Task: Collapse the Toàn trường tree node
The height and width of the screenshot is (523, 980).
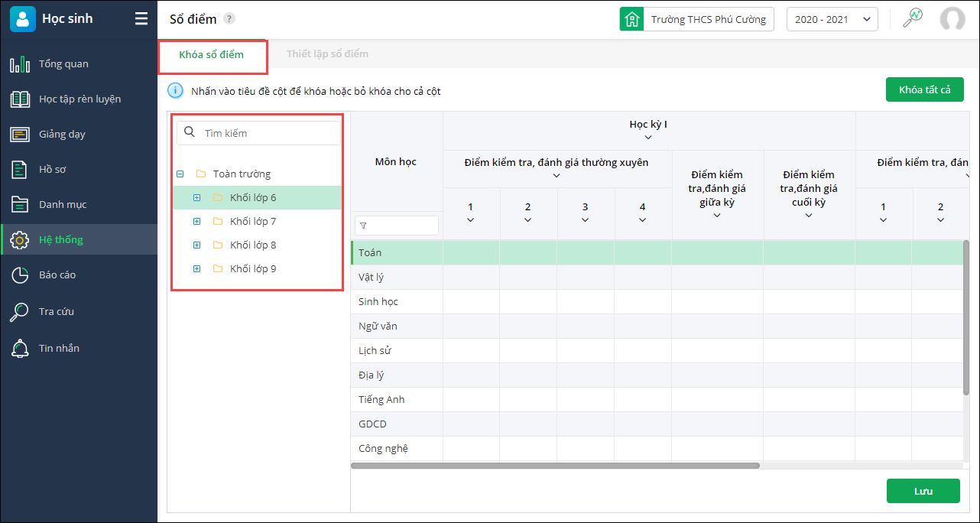Action: coord(180,174)
